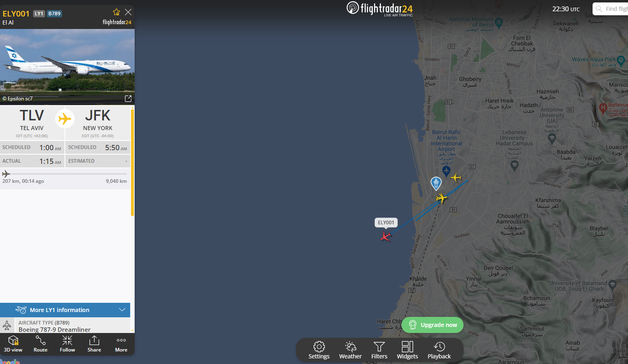Open the More options menu
628x364 pixels.
[x=121, y=344]
